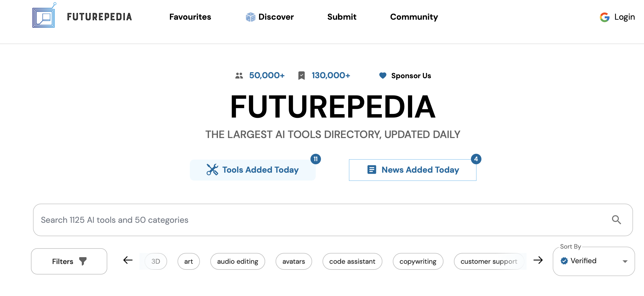Select the customer support category chip
Screen dimensions: 644x296
point(489,261)
